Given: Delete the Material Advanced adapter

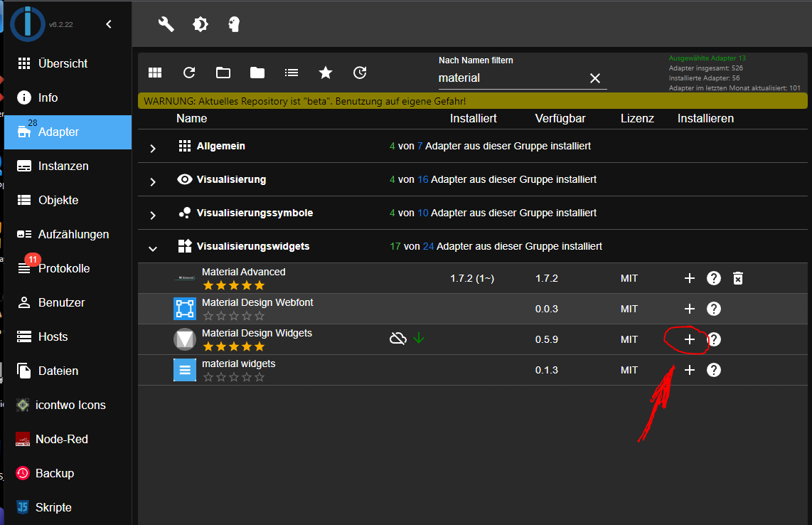Looking at the screenshot, I should (x=738, y=278).
